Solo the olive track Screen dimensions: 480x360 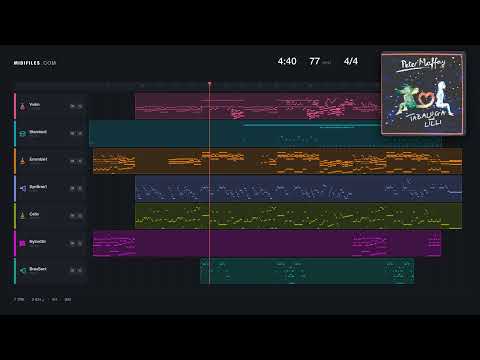click(80, 216)
